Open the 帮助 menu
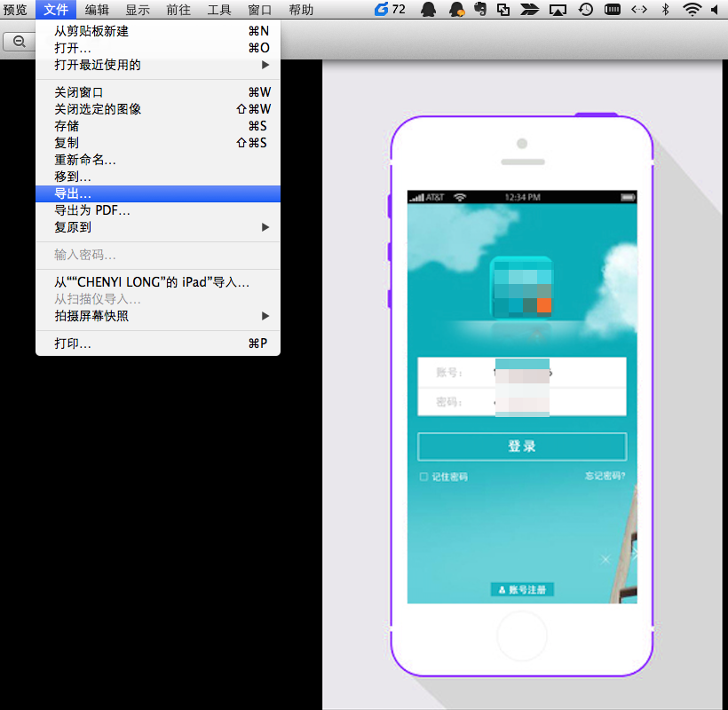This screenshot has width=728, height=710. [301, 9]
